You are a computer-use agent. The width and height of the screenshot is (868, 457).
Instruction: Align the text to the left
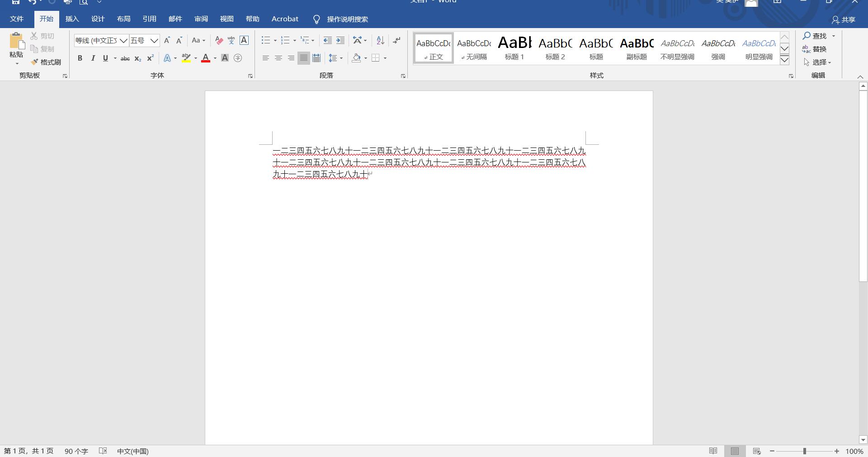point(266,58)
